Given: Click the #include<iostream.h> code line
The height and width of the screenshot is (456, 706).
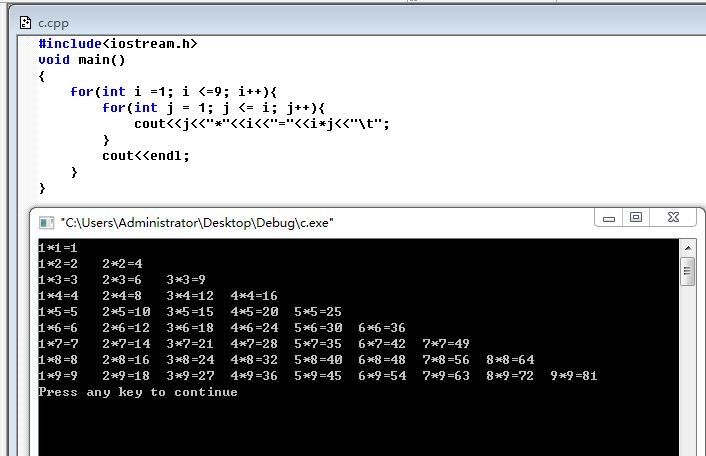Looking at the screenshot, I should coord(118,44).
